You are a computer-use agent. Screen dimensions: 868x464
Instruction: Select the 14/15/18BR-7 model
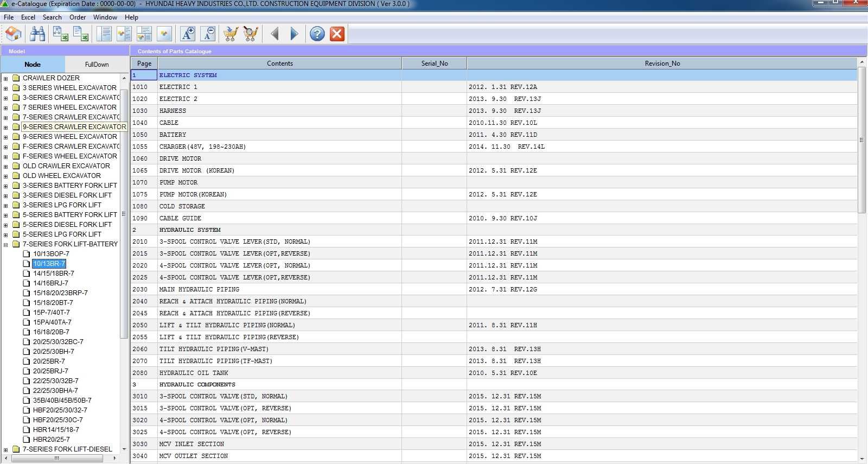click(53, 273)
